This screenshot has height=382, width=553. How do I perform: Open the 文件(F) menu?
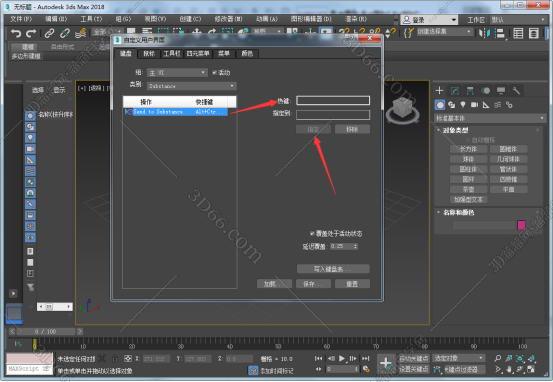(x=21, y=19)
